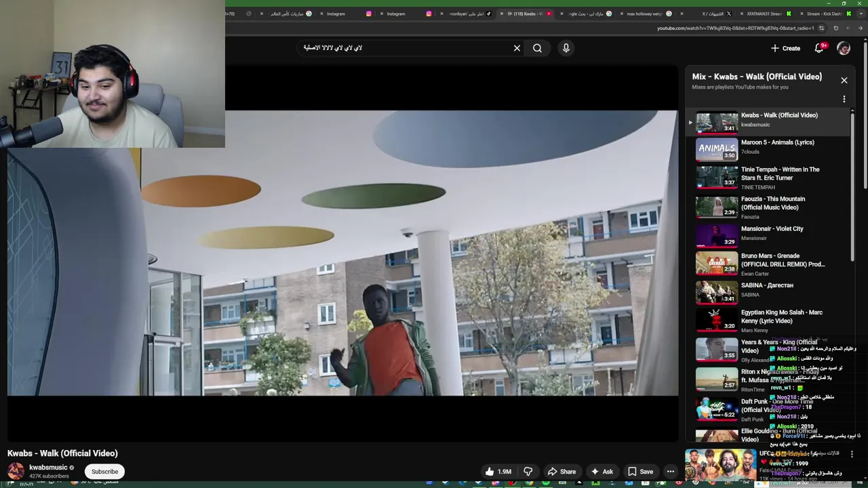Click the Create button
Image resolution: width=868 pixels, height=488 pixels.
tap(785, 48)
